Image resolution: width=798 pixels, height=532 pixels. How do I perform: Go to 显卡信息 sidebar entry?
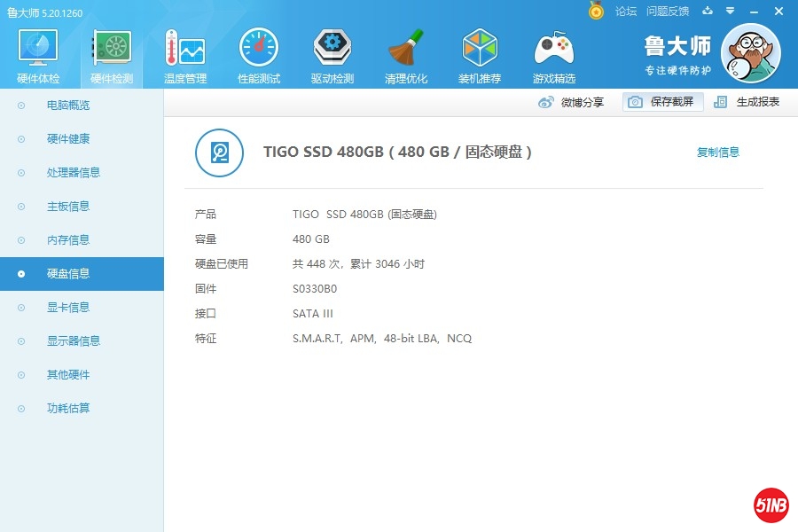coord(68,308)
